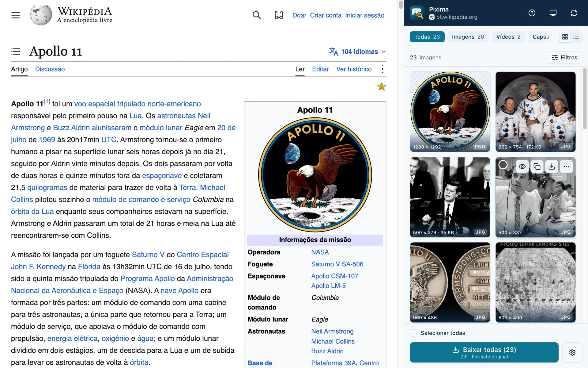Open Pixima help question mark icon

click(x=532, y=13)
